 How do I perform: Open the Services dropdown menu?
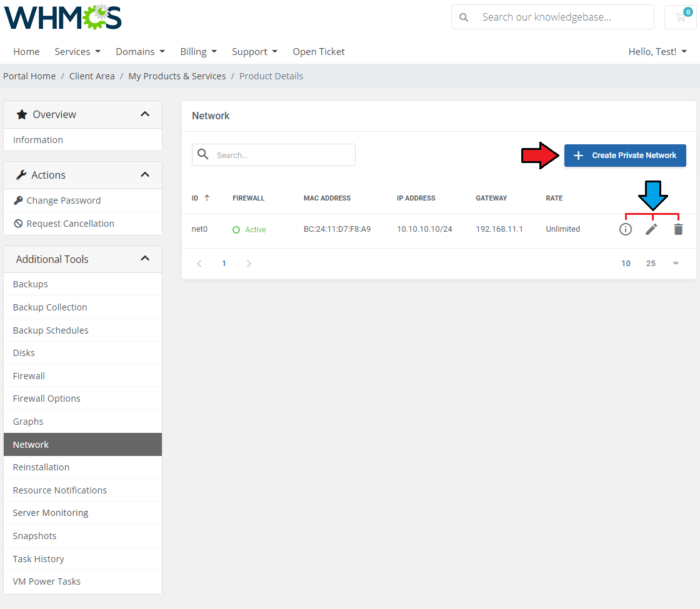coord(77,52)
